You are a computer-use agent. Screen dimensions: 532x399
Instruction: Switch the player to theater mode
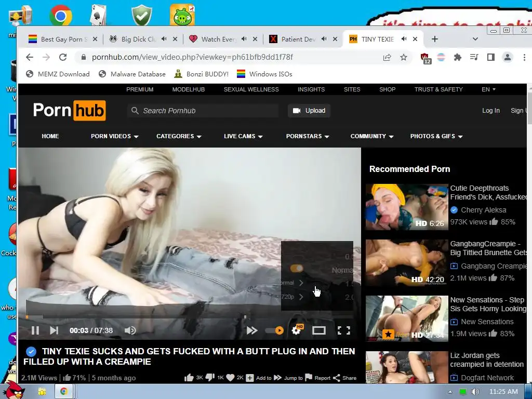(318, 330)
